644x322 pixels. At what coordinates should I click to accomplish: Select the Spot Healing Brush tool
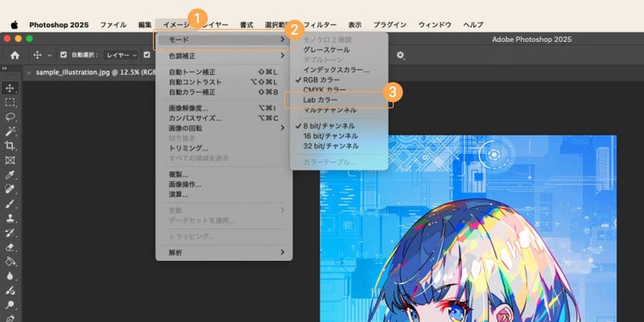[x=9, y=190]
